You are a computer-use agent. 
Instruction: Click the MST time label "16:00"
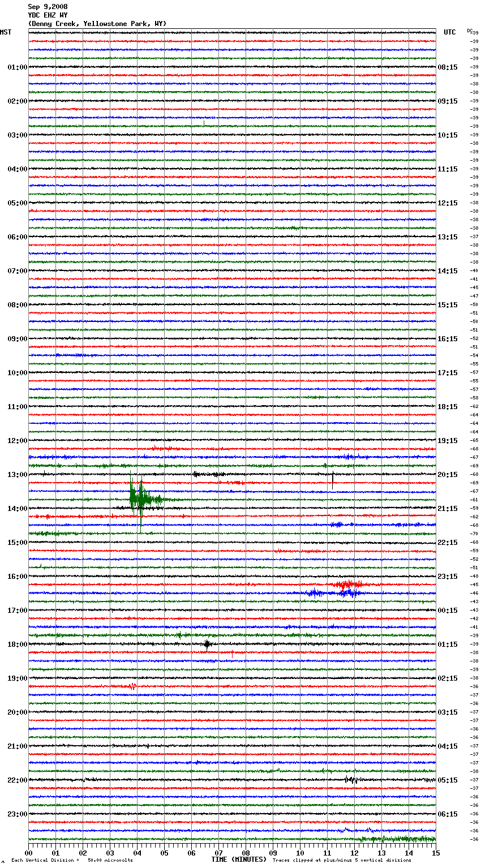[x=18, y=577]
